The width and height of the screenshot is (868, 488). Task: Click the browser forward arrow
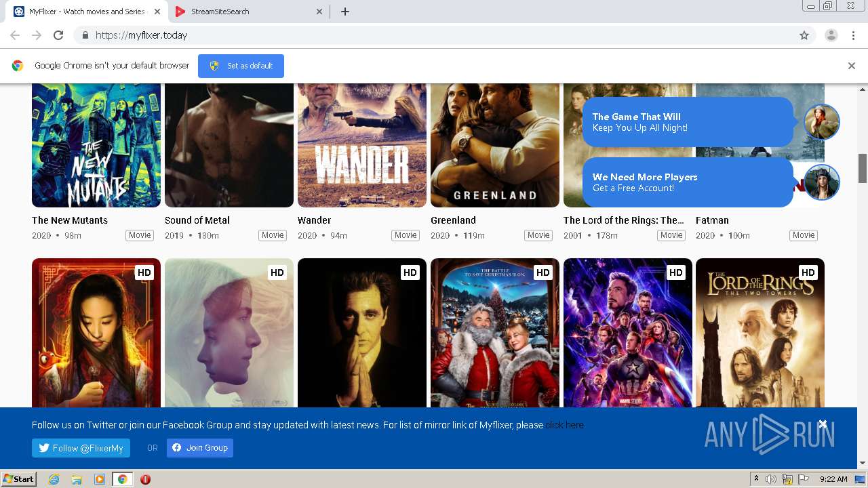37,35
